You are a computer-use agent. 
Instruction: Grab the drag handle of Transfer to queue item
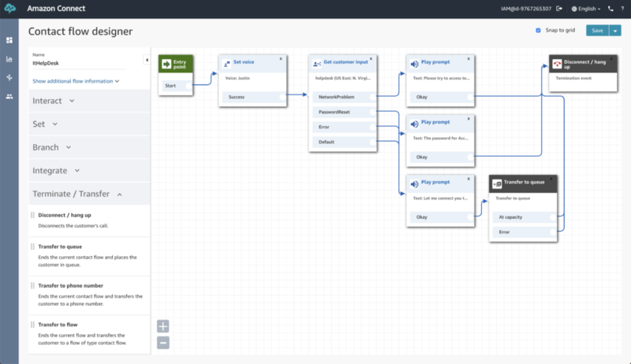(x=32, y=247)
